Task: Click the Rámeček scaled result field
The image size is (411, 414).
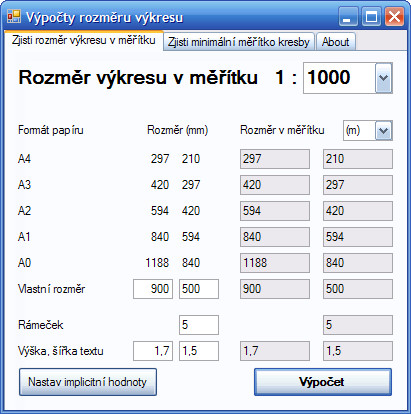Action: coord(358,325)
